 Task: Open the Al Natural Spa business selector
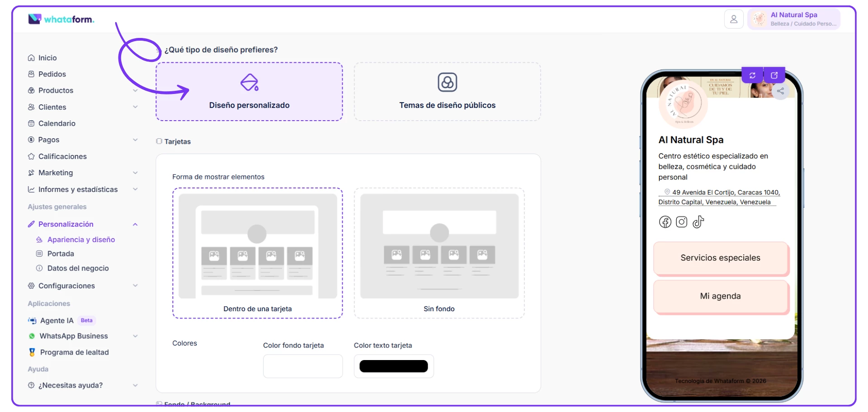coord(794,19)
